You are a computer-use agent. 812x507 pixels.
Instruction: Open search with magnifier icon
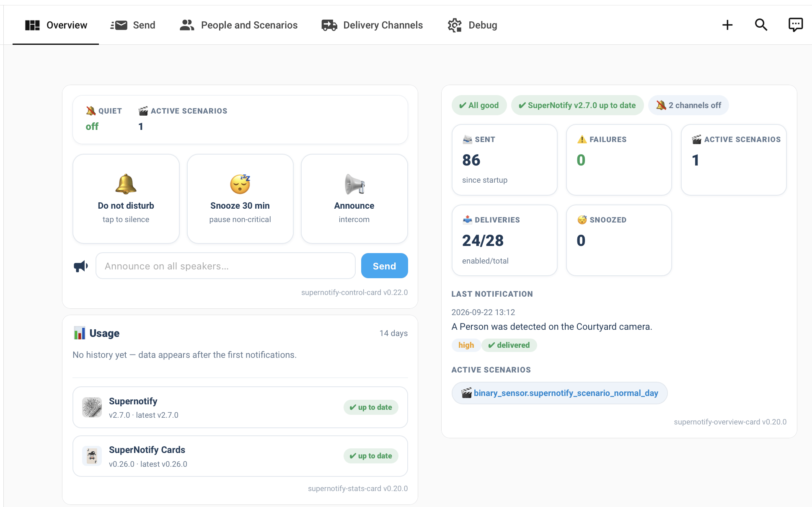tap(761, 25)
